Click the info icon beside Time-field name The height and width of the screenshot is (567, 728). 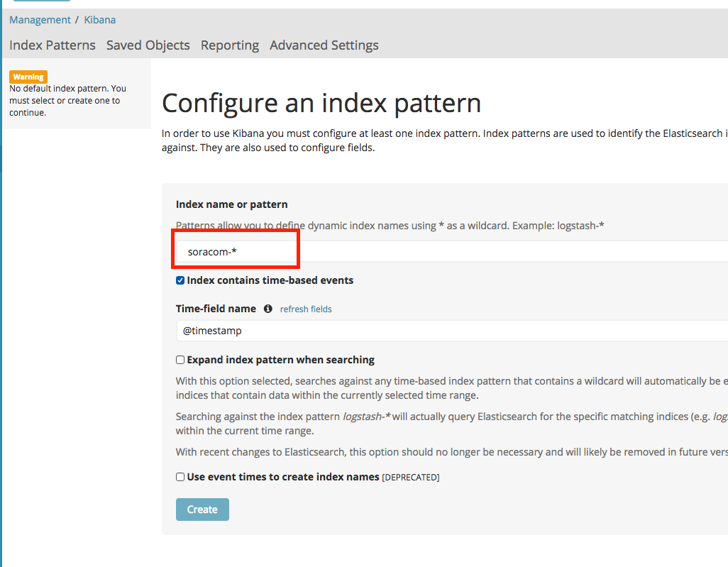(x=268, y=309)
